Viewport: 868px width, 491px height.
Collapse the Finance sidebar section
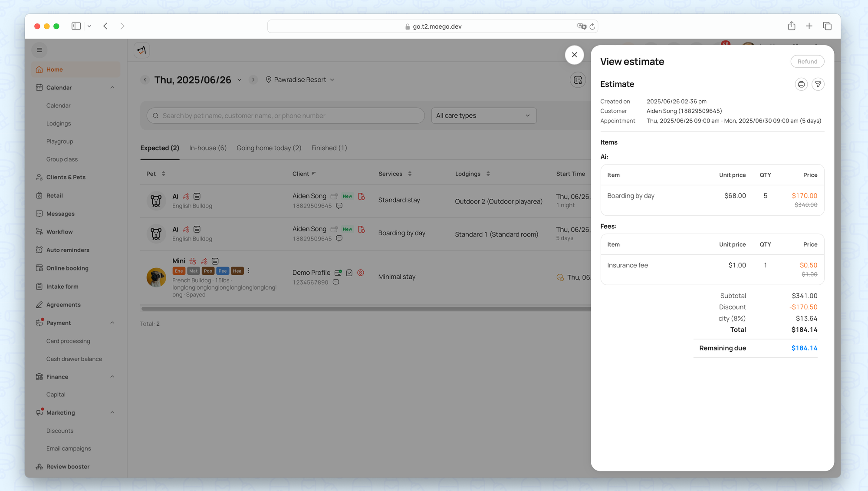click(112, 377)
